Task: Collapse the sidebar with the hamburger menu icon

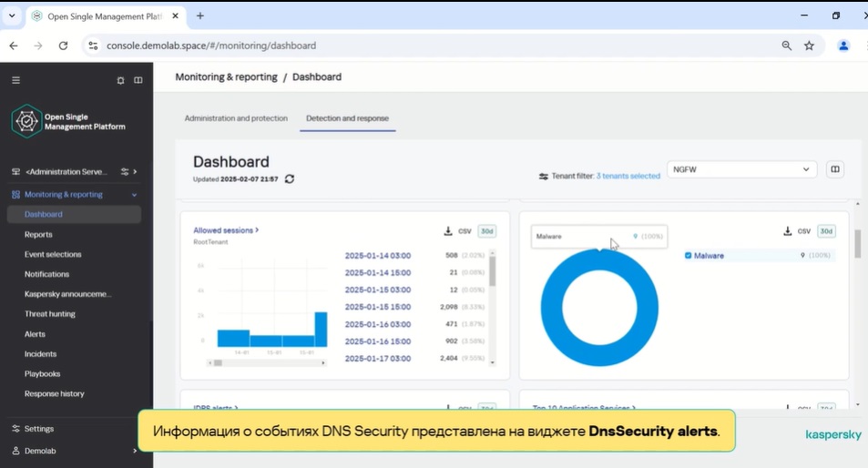Action: (16, 80)
